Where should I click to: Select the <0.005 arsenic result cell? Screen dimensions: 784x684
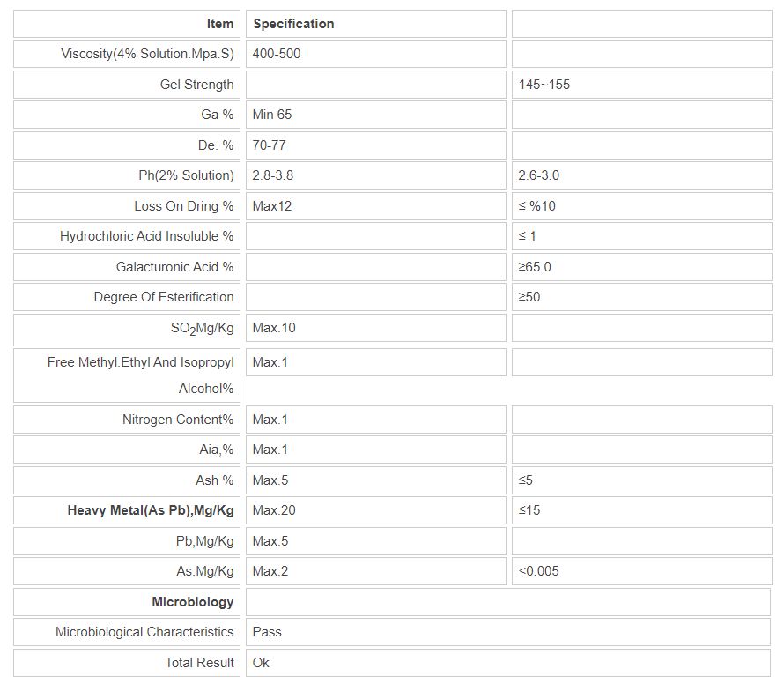tap(539, 571)
